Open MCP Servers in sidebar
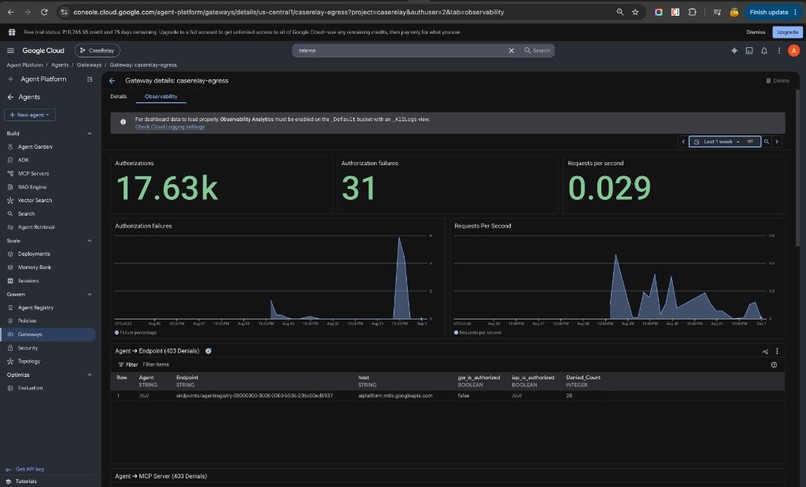806x487 pixels. (x=33, y=173)
